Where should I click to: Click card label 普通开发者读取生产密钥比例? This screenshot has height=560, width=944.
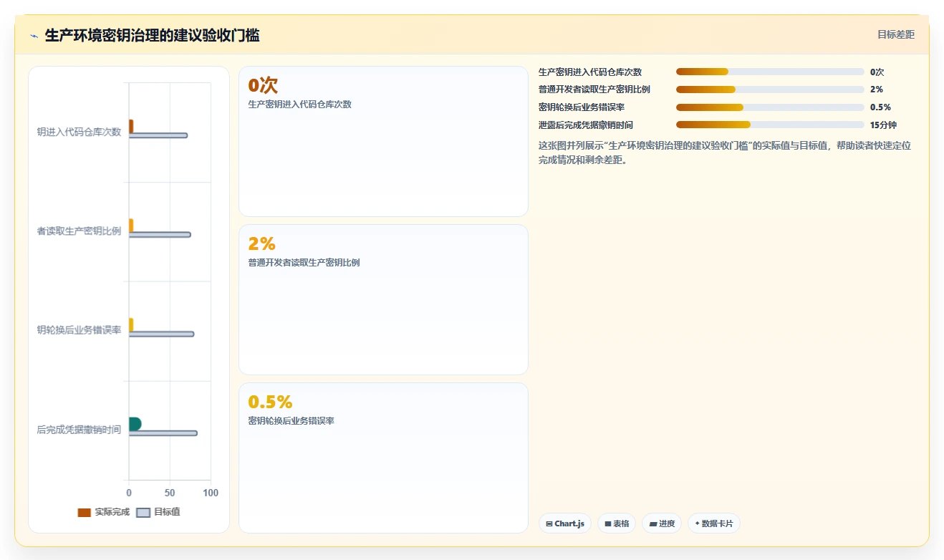click(304, 263)
